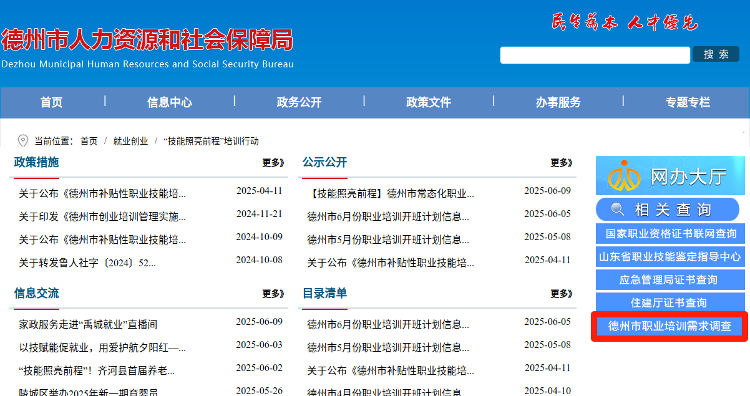
Task: Open 以技赋能促就业，用爱护航夕阳红 article
Action: point(102,348)
